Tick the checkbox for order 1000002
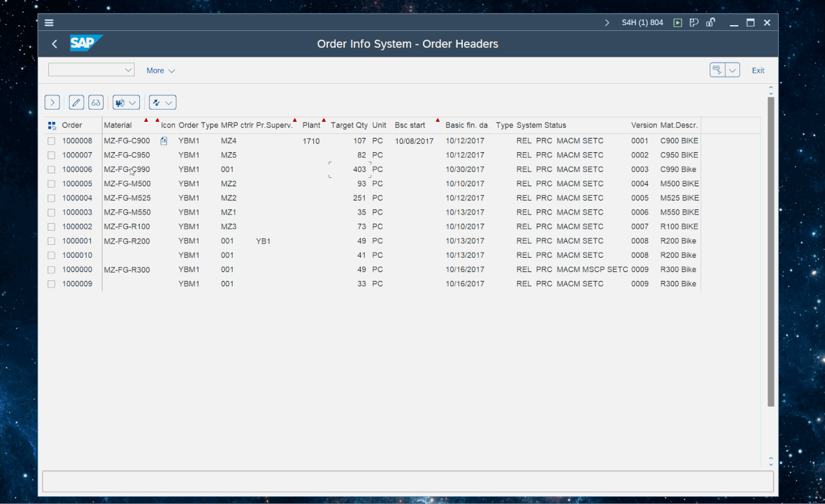This screenshot has height=504, width=825. 51,227
